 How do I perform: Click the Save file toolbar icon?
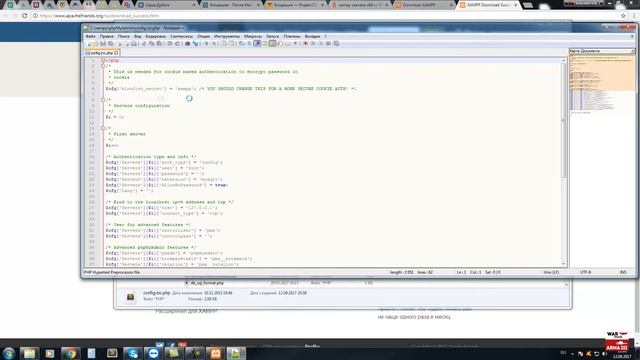pyautogui.click(x=103, y=44)
